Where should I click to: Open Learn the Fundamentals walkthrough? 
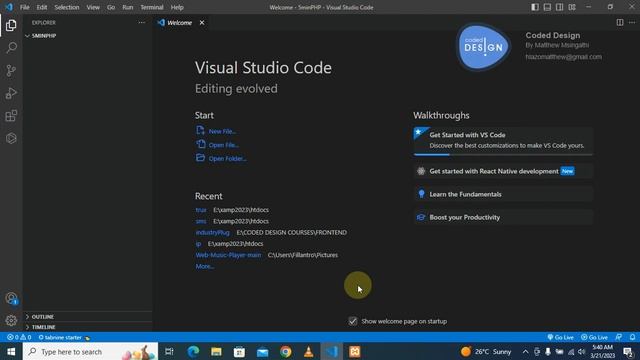tap(503, 194)
